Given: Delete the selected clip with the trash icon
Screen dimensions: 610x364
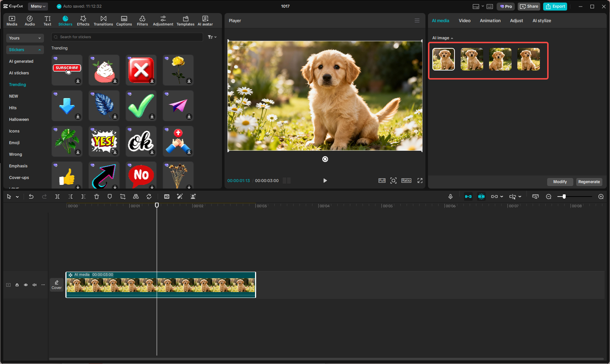Looking at the screenshot, I should [x=96, y=197].
